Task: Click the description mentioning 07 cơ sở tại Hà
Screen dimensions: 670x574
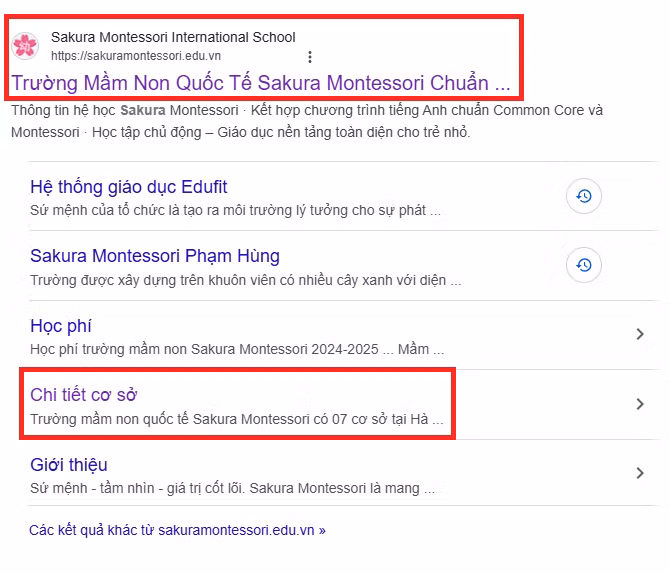Action: tap(236, 419)
